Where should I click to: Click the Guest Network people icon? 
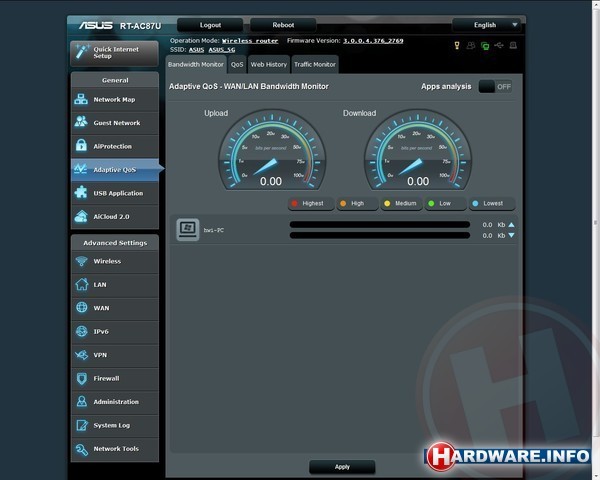point(81,122)
